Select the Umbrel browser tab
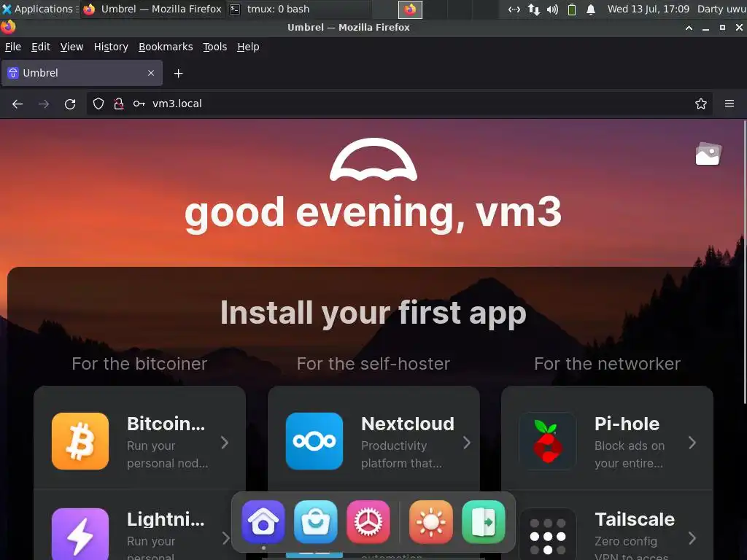Screen dimensions: 747x560 [82, 73]
